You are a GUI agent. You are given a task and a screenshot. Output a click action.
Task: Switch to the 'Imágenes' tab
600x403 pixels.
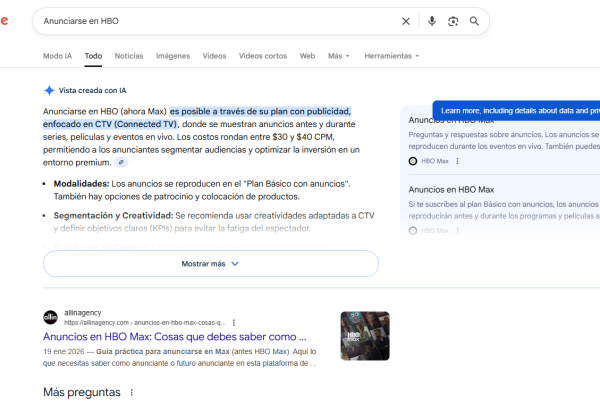click(173, 56)
